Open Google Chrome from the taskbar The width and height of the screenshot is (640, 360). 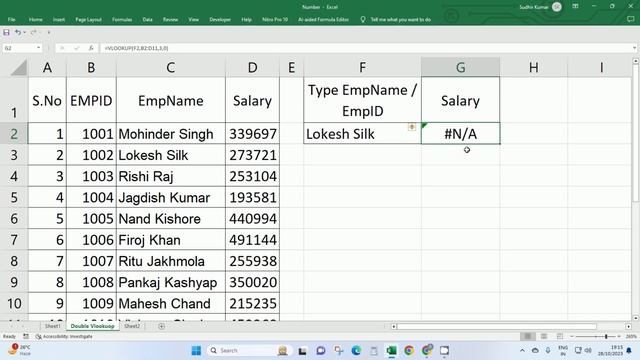[x=409, y=351]
